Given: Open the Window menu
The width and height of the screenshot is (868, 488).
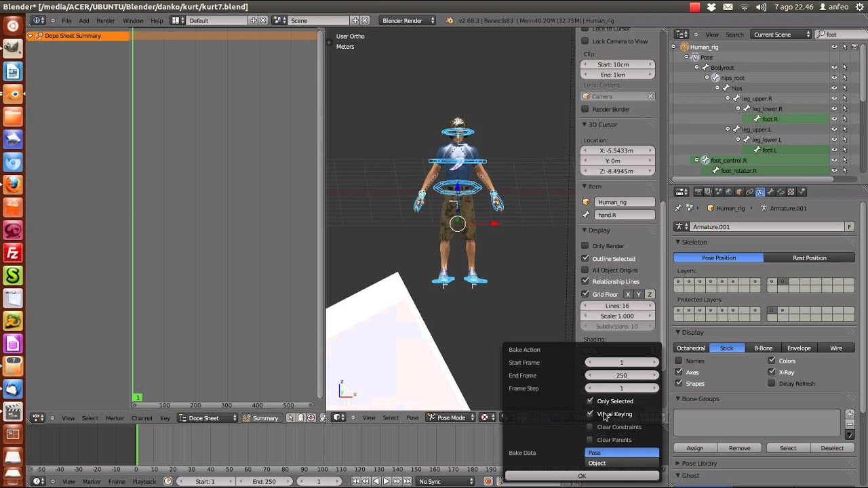Looking at the screenshot, I should (x=133, y=20).
